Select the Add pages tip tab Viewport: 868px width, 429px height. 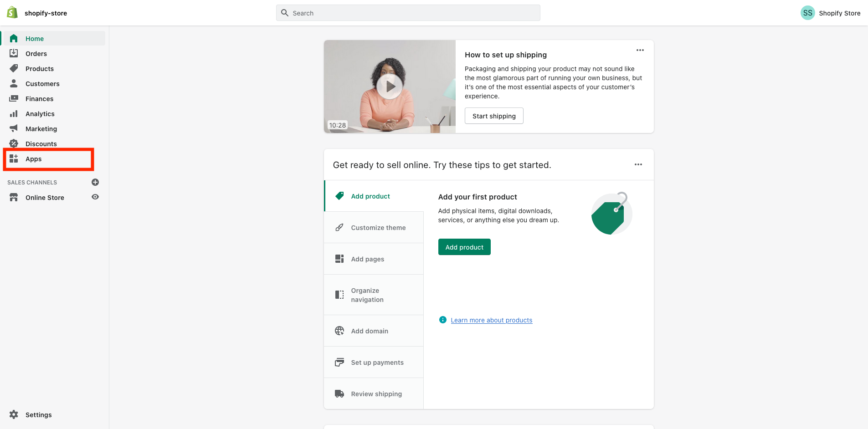[374, 259]
